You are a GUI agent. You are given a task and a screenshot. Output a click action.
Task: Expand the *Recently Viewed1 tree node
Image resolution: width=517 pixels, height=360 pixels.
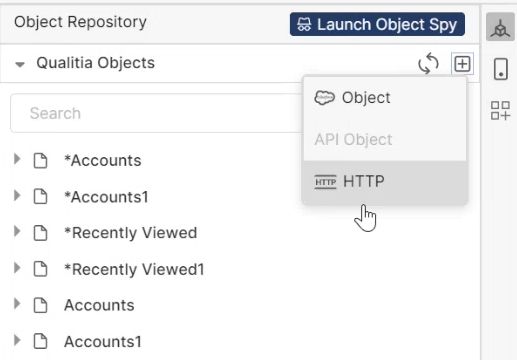(17, 268)
